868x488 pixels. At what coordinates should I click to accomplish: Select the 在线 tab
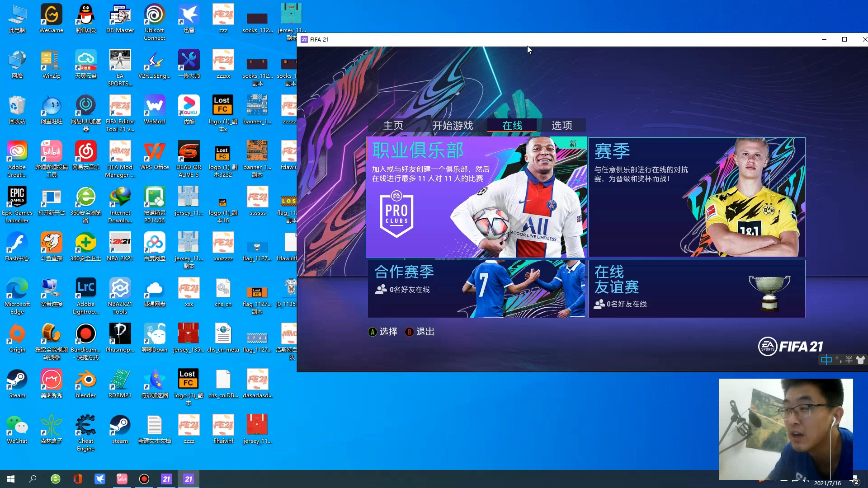coord(512,125)
